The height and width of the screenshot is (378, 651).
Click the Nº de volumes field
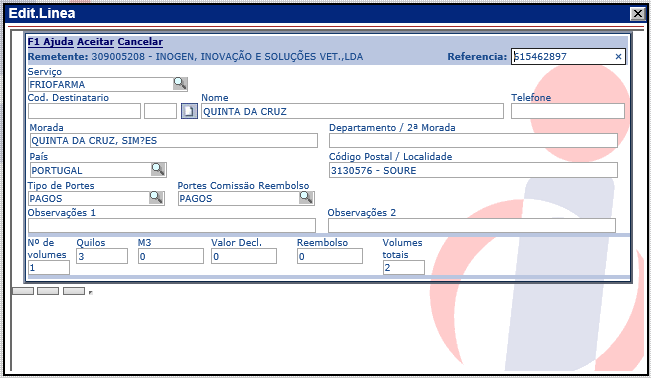49,268
